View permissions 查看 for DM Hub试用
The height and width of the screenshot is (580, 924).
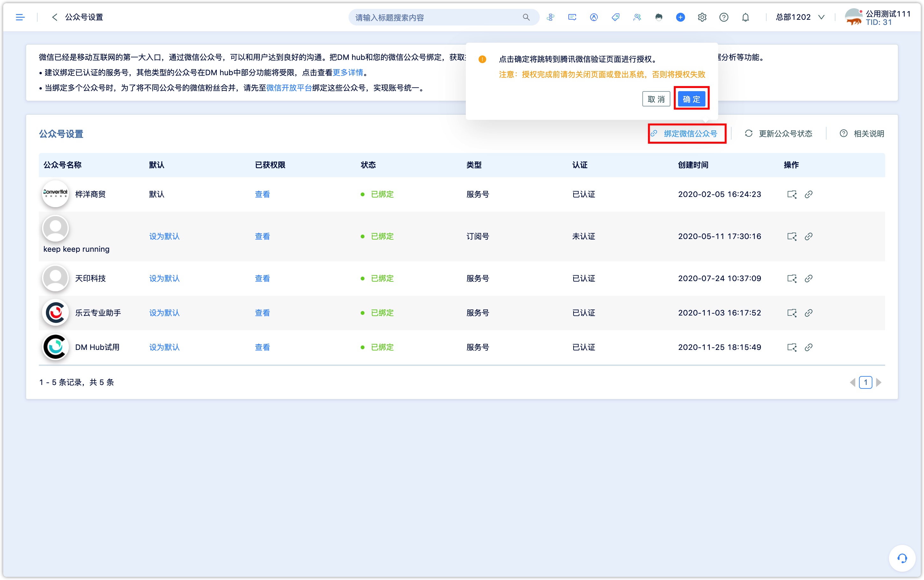[262, 348]
